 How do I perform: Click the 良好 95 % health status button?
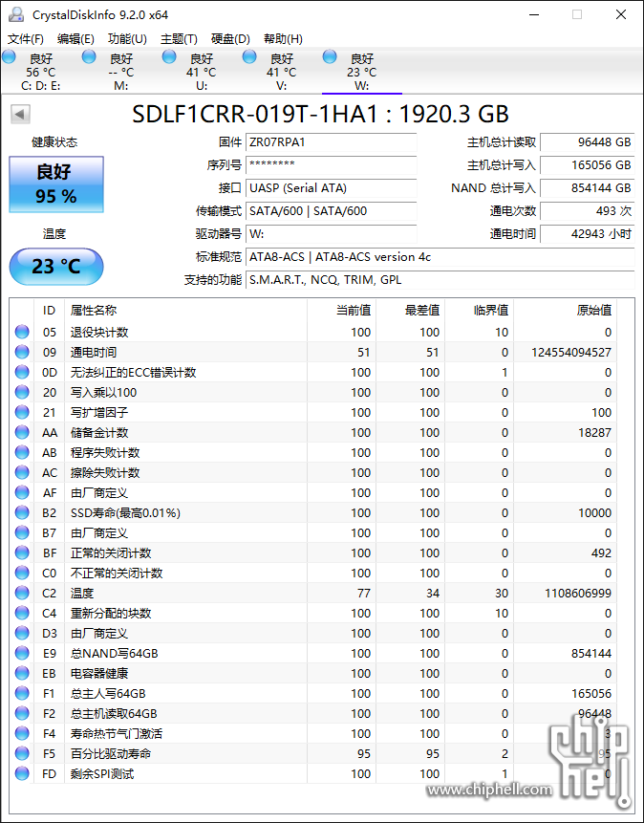pos(56,184)
